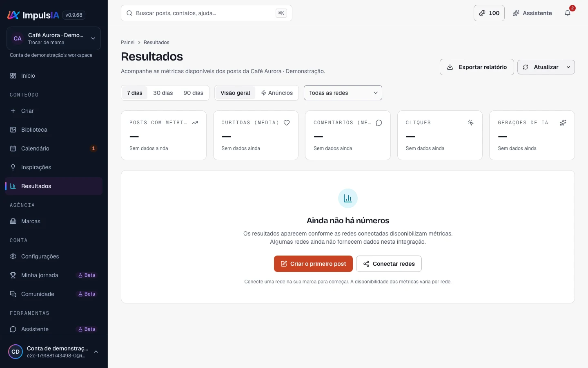Screen dimensions: 588x368
Task: Open Calendário in the sidebar
Action: (53, 148)
